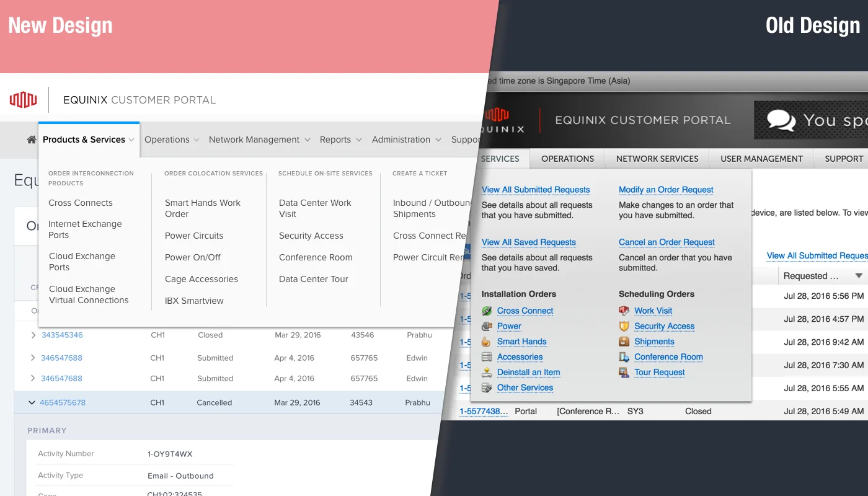Click Power Circuits in colocation services
Screen dimensions: 868x496
pyautogui.click(x=194, y=236)
